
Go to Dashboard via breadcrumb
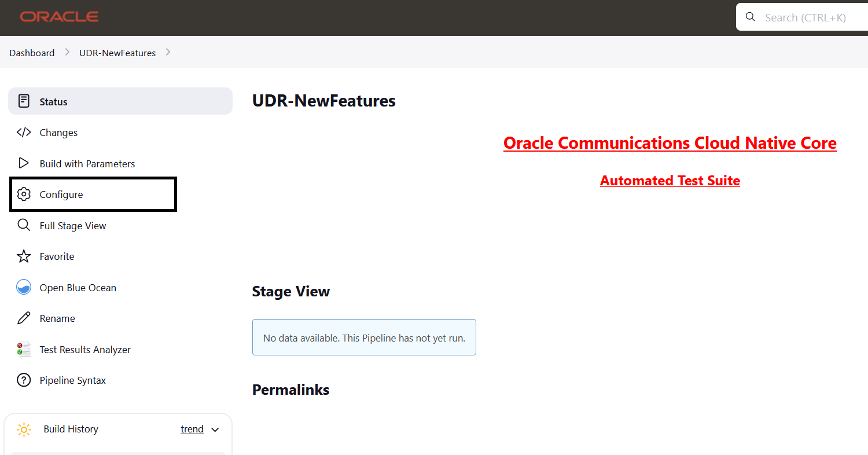tap(32, 53)
